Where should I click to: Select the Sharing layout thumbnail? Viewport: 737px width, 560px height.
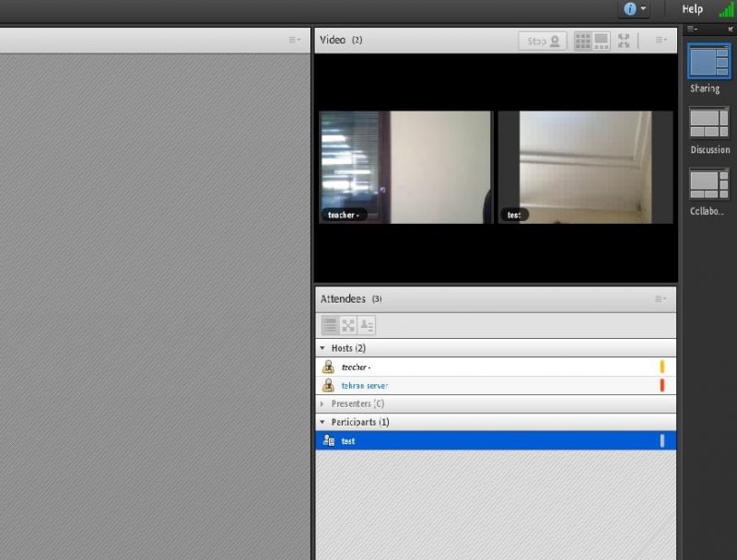pyautogui.click(x=708, y=63)
